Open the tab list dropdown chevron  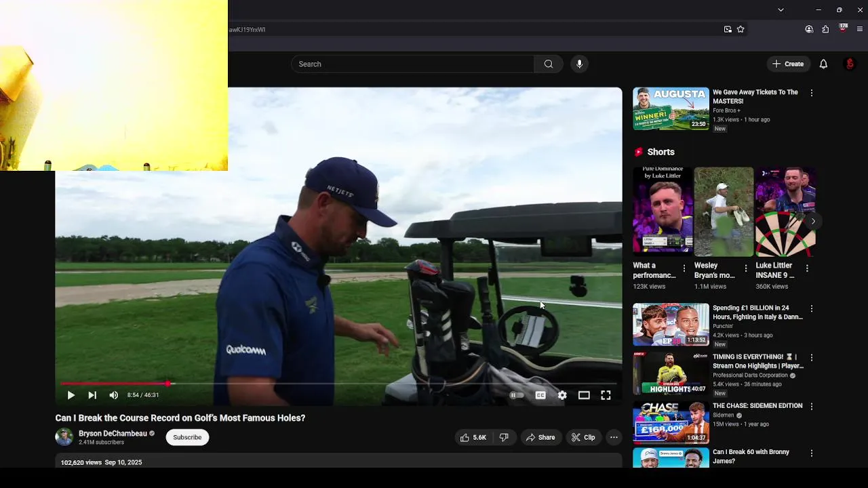coord(781,10)
